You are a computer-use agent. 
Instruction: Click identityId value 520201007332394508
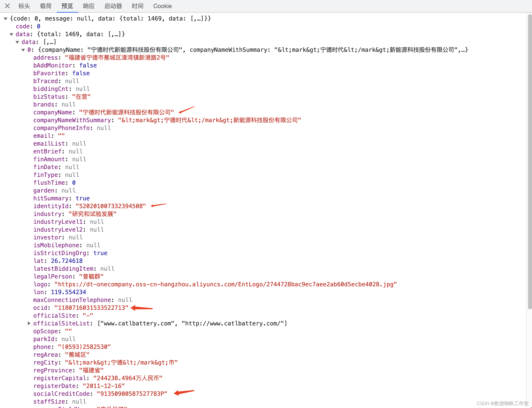(111, 206)
